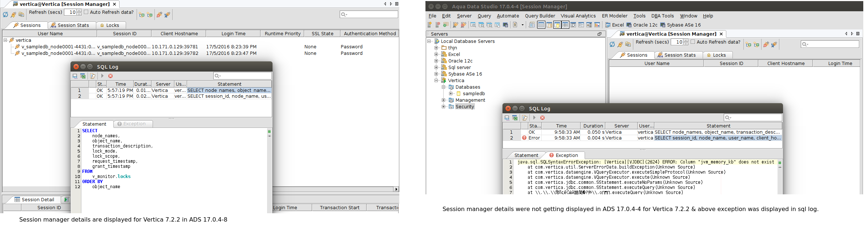Viewport: 868px width, 247px height.
Task: Click edit-in-query icon in left SQL Log
Action: [x=93, y=76]
